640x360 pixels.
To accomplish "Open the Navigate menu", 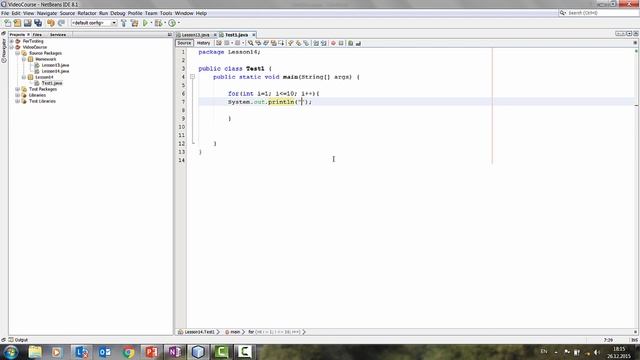I will pyautogui.click(x=47, y=13).
